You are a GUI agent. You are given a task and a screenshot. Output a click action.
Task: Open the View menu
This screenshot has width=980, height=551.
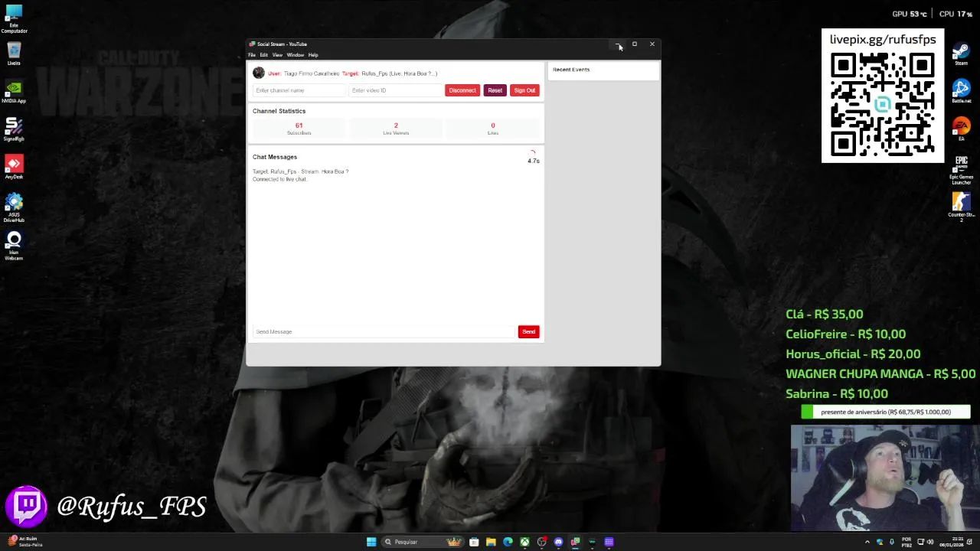pos(277,55)
